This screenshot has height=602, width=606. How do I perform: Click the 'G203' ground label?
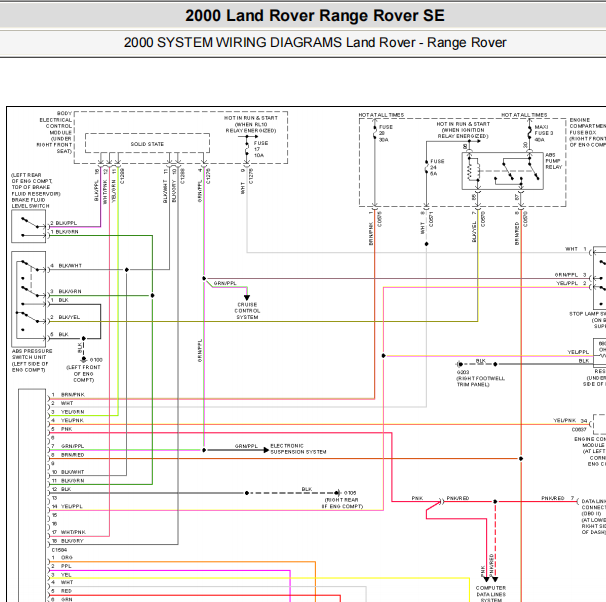[463, 372]
